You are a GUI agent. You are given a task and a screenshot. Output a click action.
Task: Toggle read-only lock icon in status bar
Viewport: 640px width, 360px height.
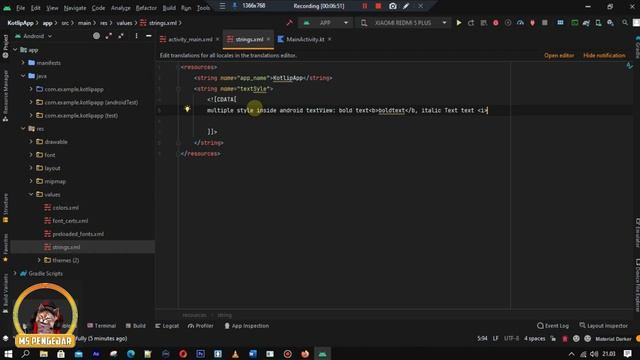point(553,338)
